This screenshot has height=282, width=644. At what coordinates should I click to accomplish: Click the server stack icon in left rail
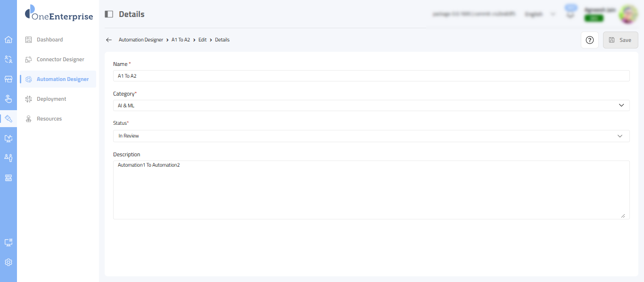8,178
